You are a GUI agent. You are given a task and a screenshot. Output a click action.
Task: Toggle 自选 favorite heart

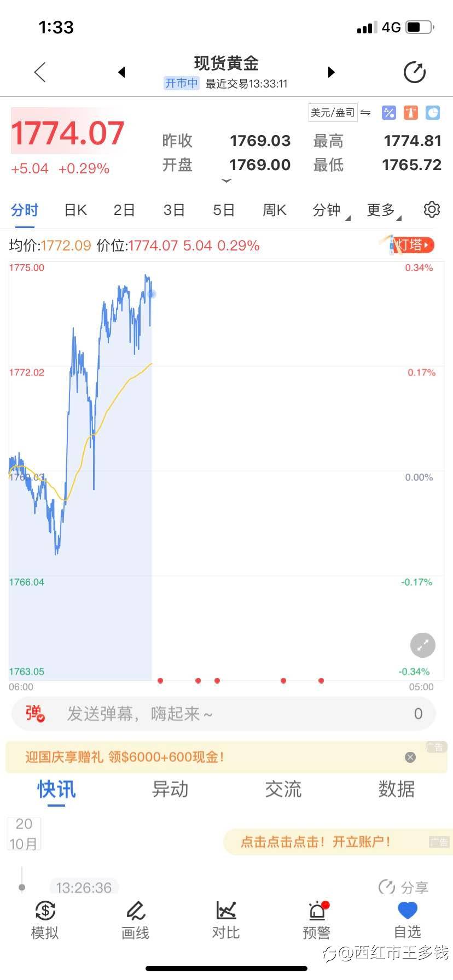tap(408, 920)
